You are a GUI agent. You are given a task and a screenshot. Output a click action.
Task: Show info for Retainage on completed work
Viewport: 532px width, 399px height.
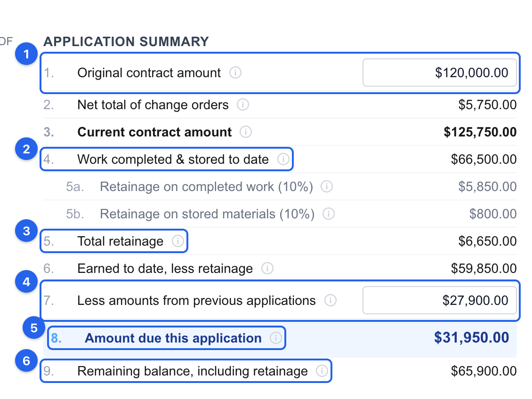tap(327, 186)
